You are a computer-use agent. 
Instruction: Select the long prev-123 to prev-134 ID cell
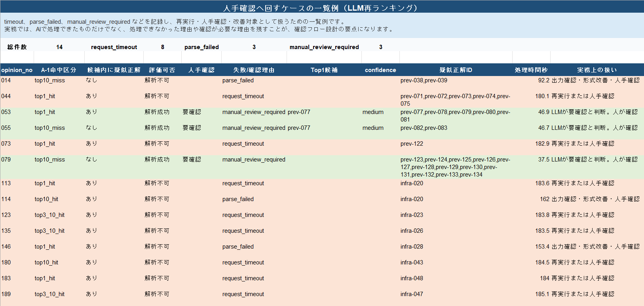pos(455,167)
